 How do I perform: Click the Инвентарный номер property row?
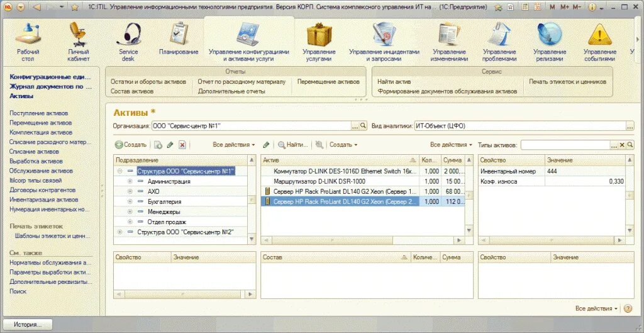[552, 171]
